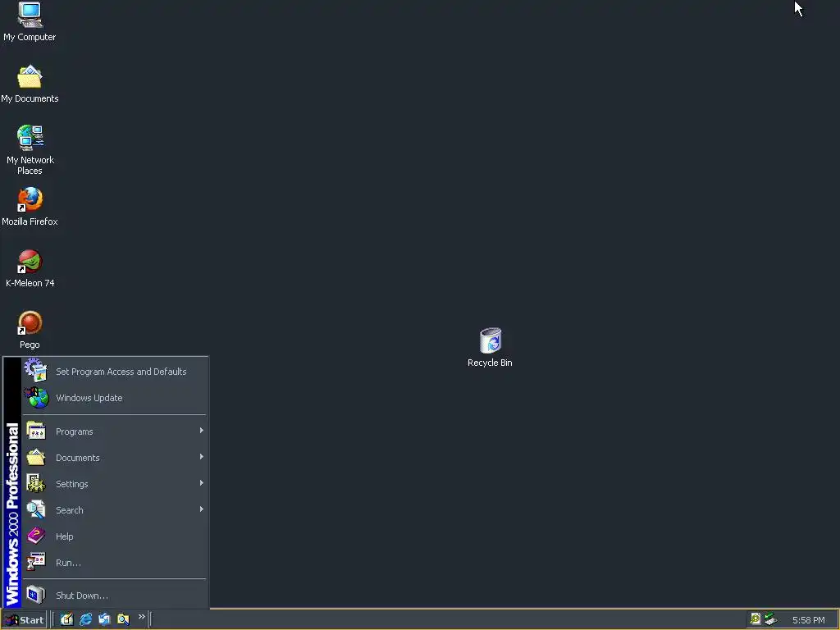The width and height of the screenshot is (840, 630).
Task: Click the magnifier document tray icon
Action: tap(756, 619)
